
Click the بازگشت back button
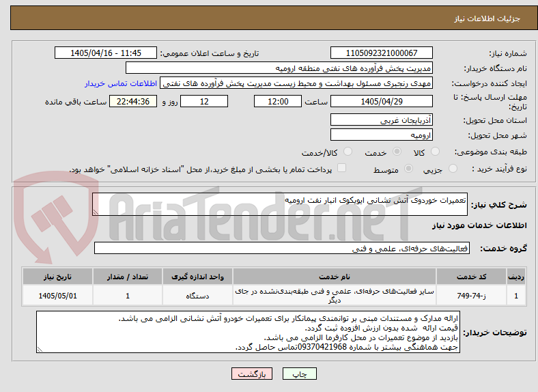pyautogui.click(x=252, y=374)
